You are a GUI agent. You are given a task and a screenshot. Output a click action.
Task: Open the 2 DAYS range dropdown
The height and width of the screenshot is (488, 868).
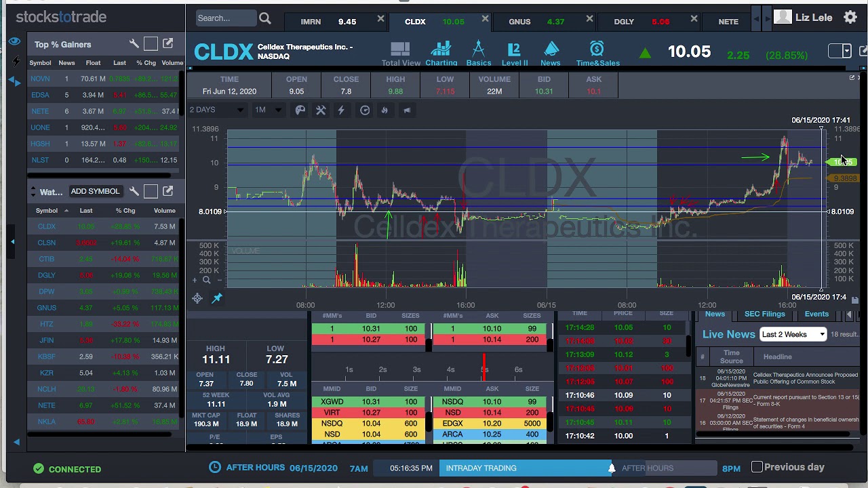217,110
